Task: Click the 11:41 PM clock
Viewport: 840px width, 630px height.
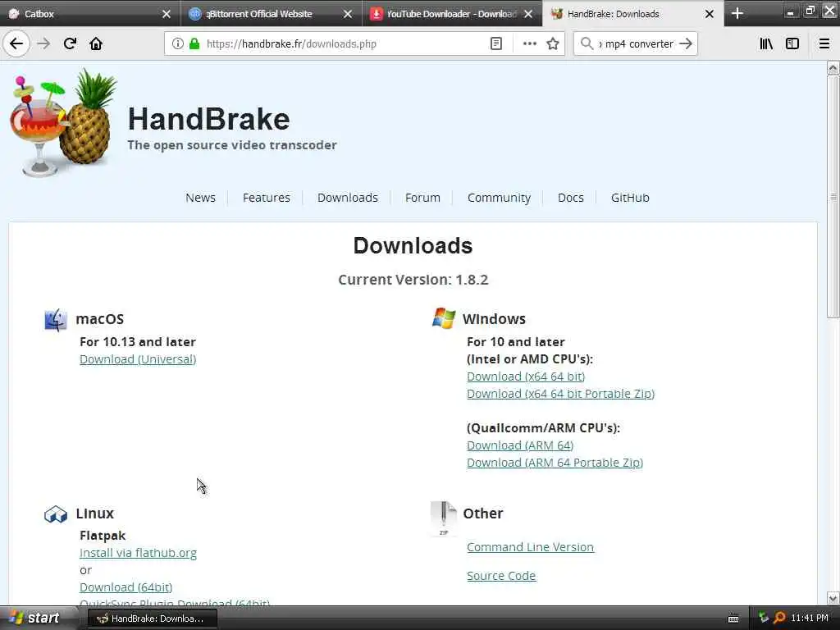Action: click(x=810, y=618)
